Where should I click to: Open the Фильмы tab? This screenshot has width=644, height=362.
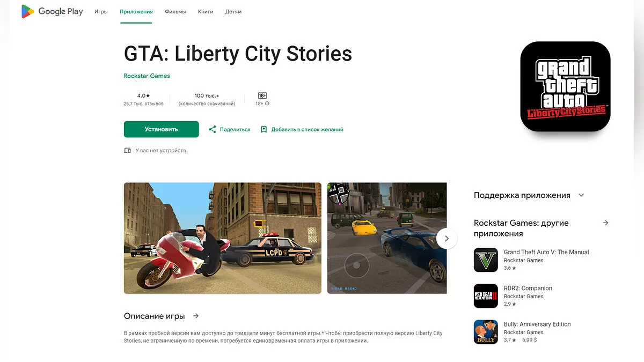(x=175, y=11)
